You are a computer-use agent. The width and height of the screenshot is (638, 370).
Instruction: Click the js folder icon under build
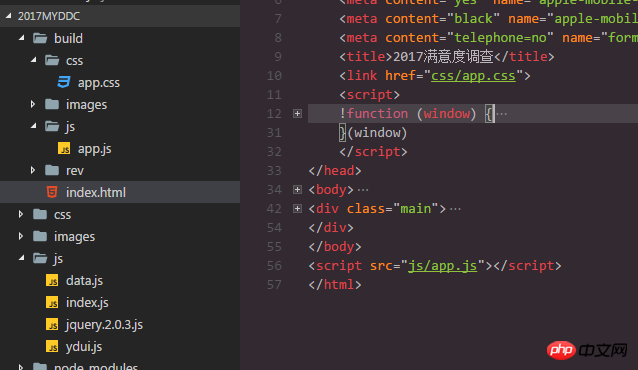pyautogui.click(x=52, y=126)
